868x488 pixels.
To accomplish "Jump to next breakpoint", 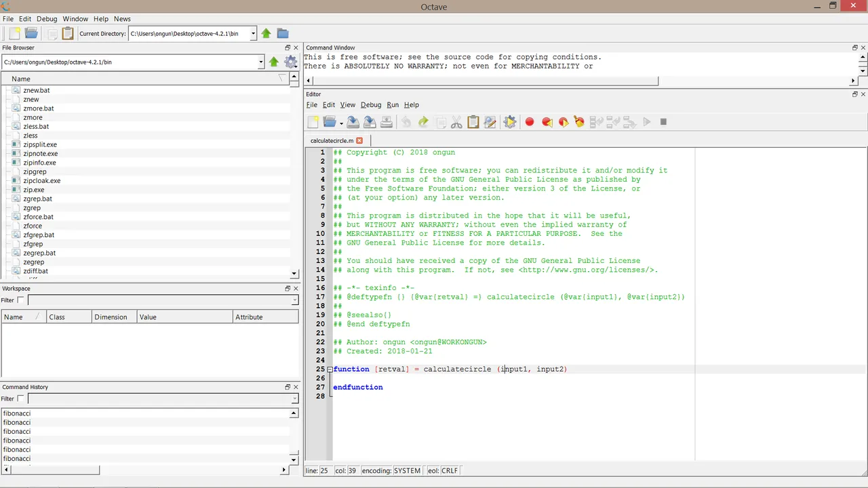I will [563, 122].
